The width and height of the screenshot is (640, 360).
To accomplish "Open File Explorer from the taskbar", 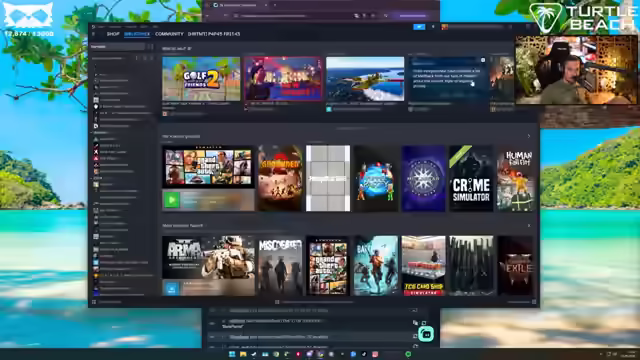I will click(243, 354).
